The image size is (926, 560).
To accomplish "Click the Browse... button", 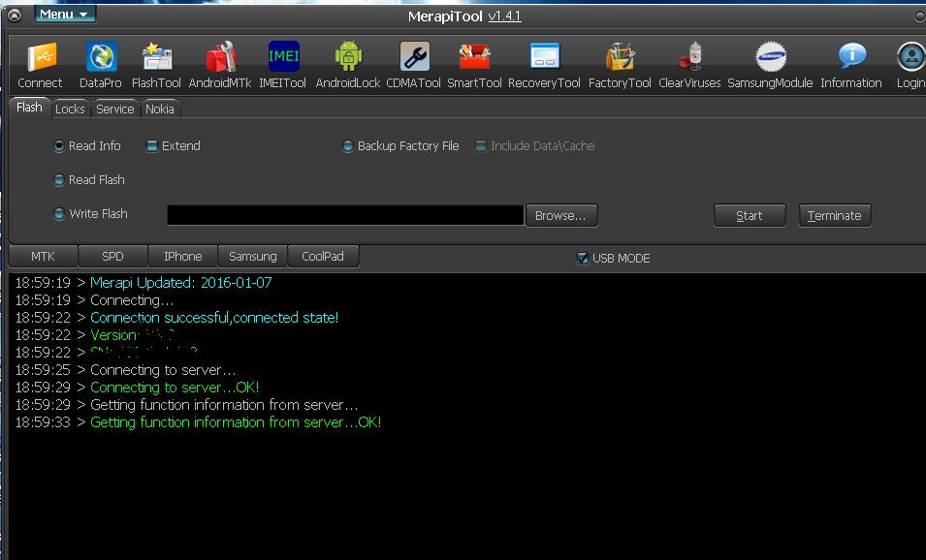I will (x=561, y=215).
